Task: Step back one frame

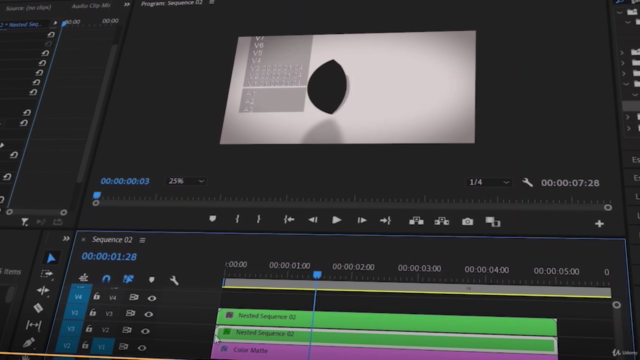Action: (x=313, y=220)
